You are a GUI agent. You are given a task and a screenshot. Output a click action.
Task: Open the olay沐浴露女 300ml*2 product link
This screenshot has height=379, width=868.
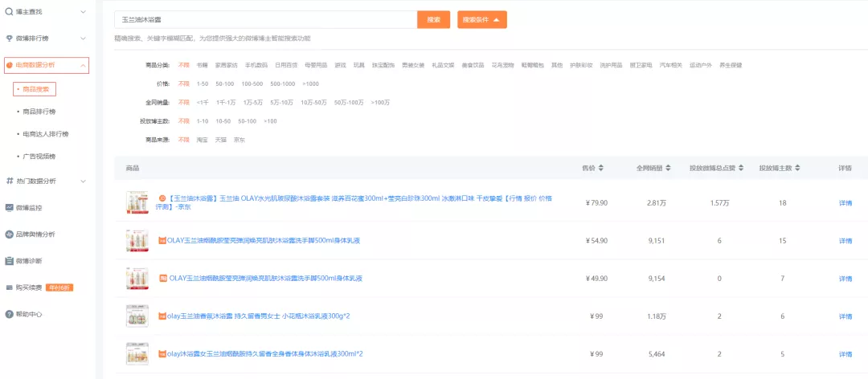pyautogui.click(x=264, y=353)
